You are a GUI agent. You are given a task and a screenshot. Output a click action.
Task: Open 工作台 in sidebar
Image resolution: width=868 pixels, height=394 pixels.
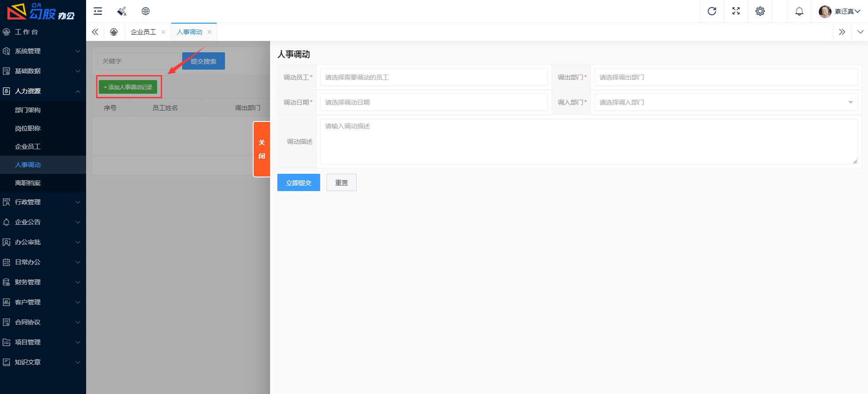pos(43,32)
